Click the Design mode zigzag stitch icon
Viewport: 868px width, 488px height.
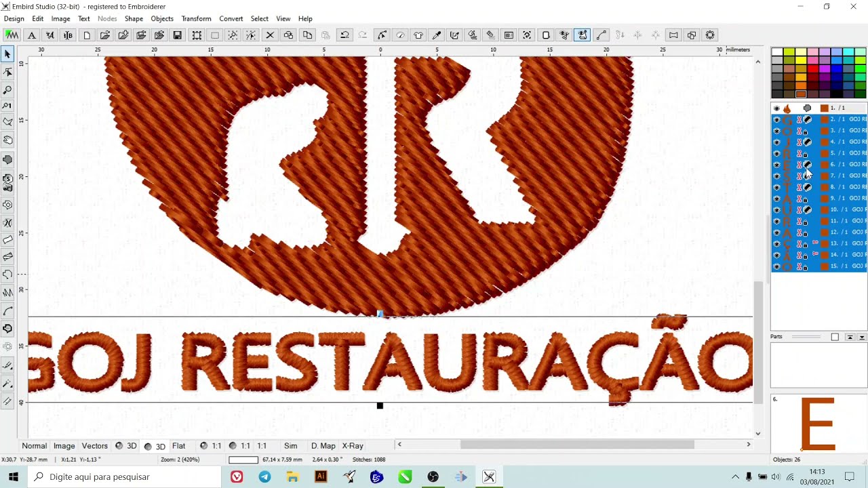coord(12,35)
